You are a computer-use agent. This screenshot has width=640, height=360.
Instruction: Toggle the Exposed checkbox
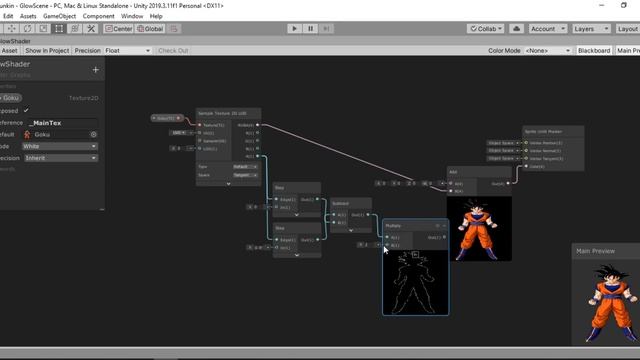[x=26, y=110]
